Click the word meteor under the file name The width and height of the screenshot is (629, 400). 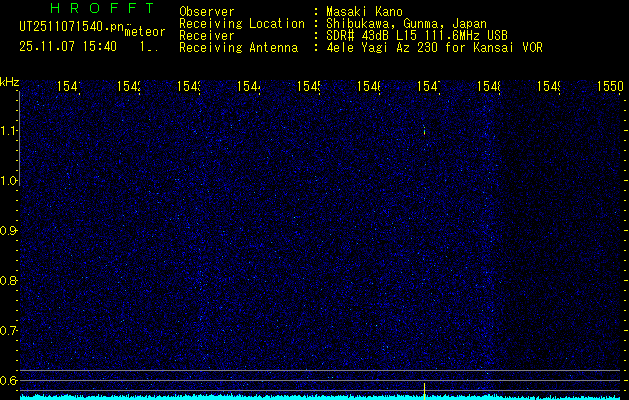pos(145,32)
